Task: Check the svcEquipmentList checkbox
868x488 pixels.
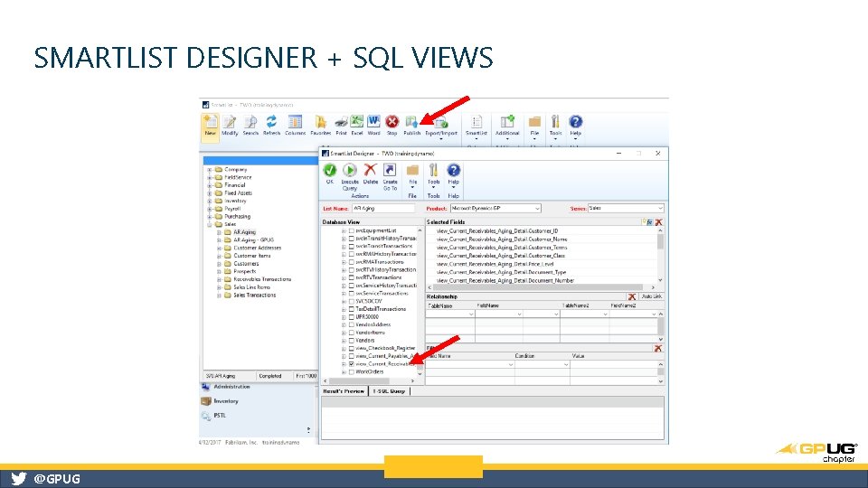Action: (351, 230)
